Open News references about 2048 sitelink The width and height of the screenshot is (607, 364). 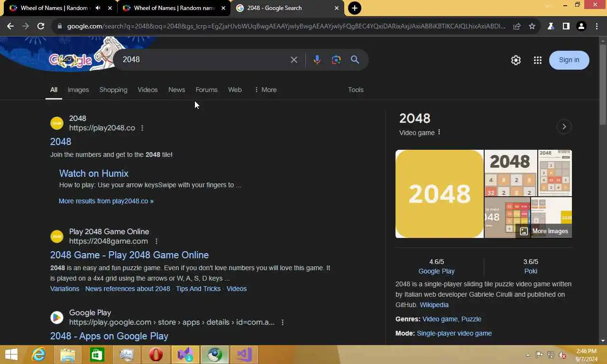click(128, 289)
